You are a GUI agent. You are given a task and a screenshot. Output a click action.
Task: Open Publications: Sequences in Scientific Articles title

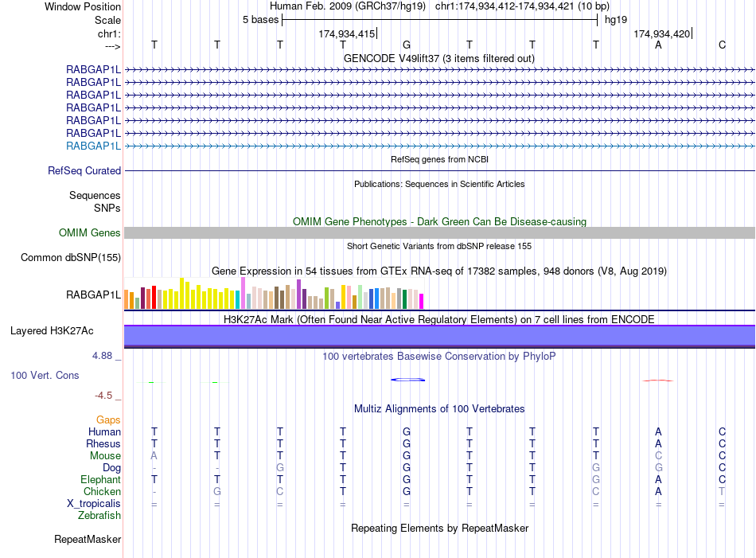tap(439, 184)
